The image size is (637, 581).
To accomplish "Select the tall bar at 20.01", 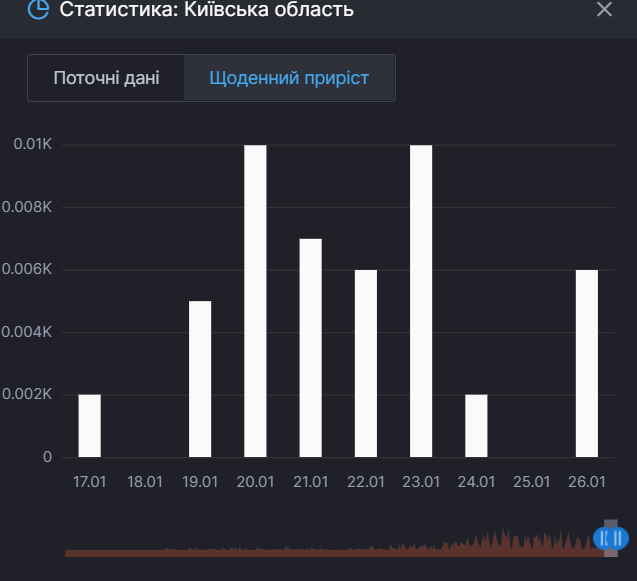I will click(x=256, y=300).
